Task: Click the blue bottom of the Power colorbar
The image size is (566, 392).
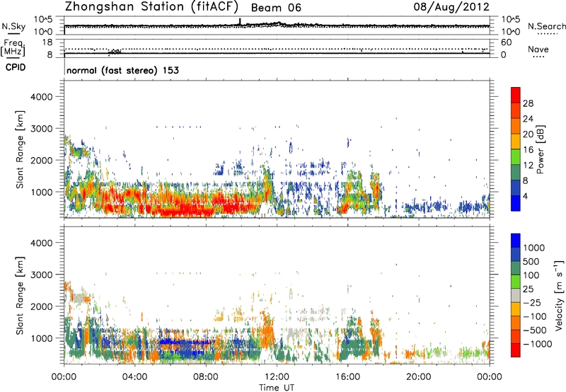Action: [516, 203]
